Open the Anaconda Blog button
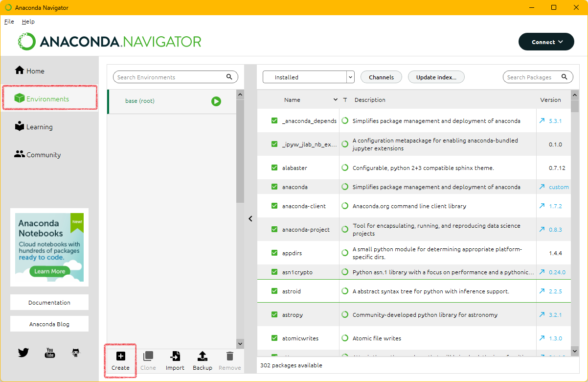Image resolution: width=588 pixels, height=382 pixels. tap(49, 324)
